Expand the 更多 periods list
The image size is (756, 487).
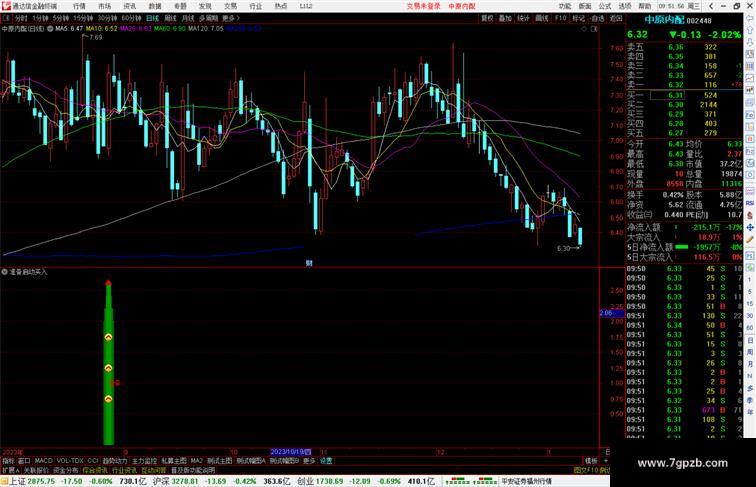230,18
